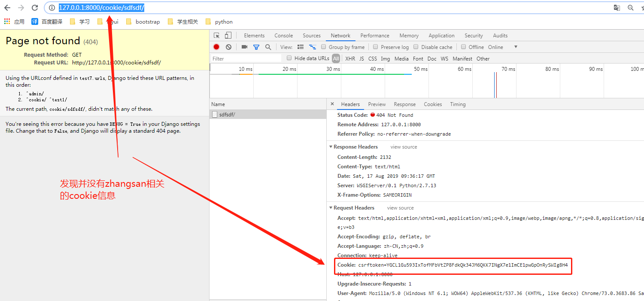Capture screenshots with camera icon

pyautogui.click(x=244, y=47)
